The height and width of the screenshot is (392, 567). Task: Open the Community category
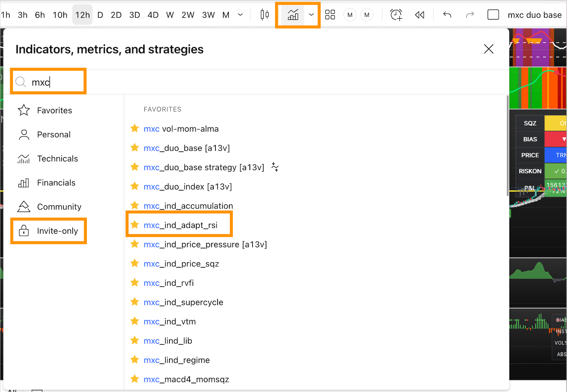click(49, 207)
